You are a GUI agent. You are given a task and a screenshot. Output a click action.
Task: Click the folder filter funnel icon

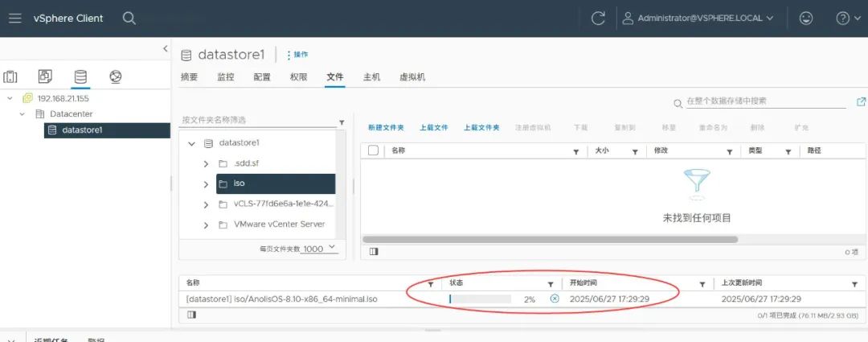pyautogui.click(x=342, y=122)
